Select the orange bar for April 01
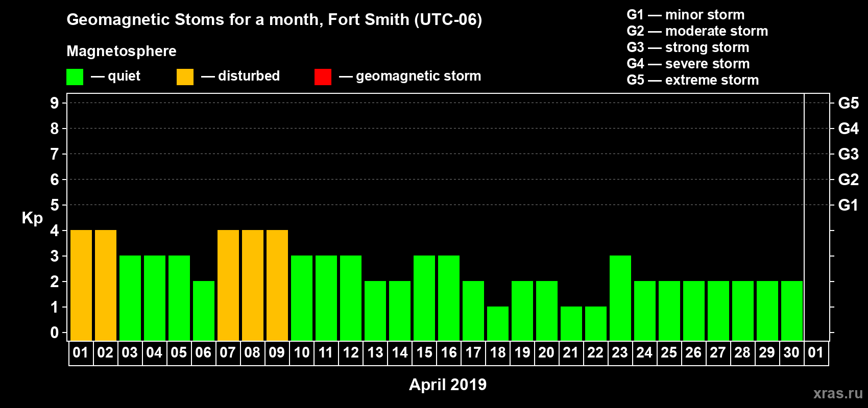Viewport: 868px width, 408px height. [x=81, y=286]
